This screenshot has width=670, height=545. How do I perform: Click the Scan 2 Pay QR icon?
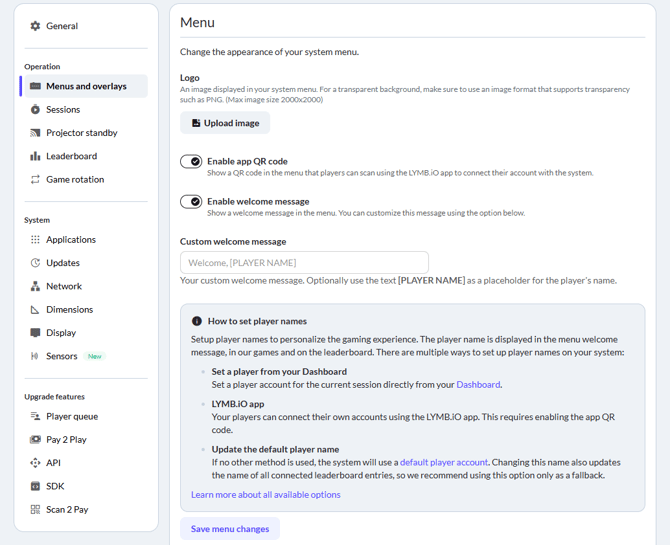coord(35,510)
